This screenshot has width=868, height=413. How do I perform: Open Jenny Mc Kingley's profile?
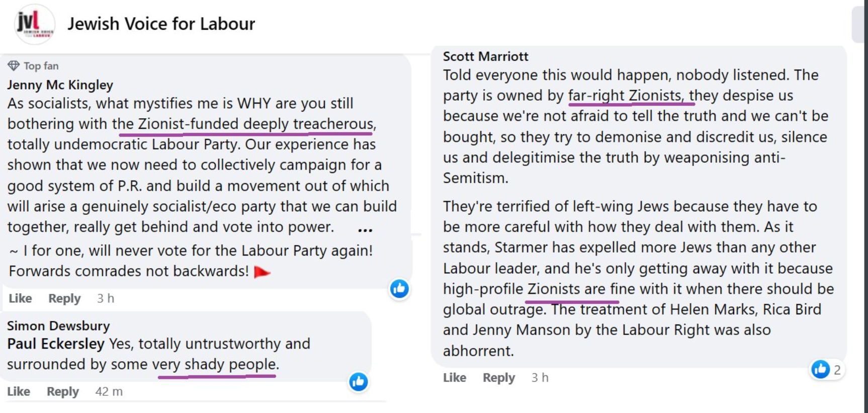coord(60,85)
